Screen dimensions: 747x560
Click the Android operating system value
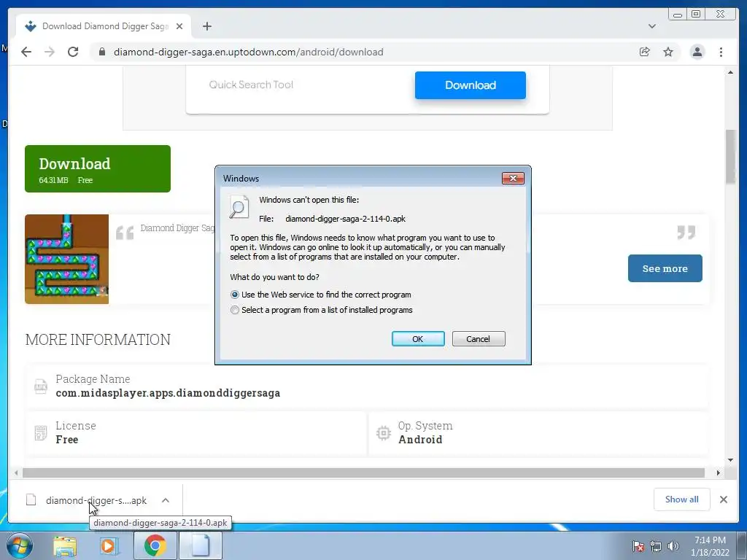pos(420,440)
